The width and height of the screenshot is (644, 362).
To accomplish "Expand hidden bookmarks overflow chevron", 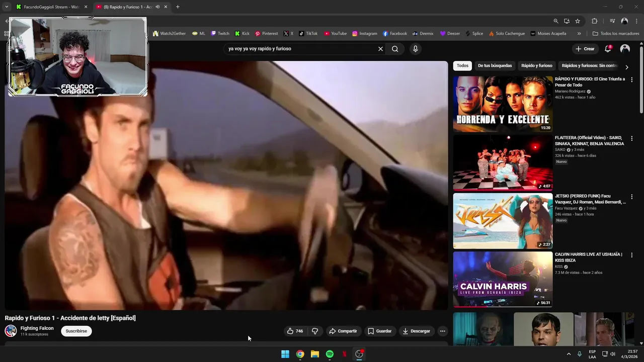I will tap(579, 34).
